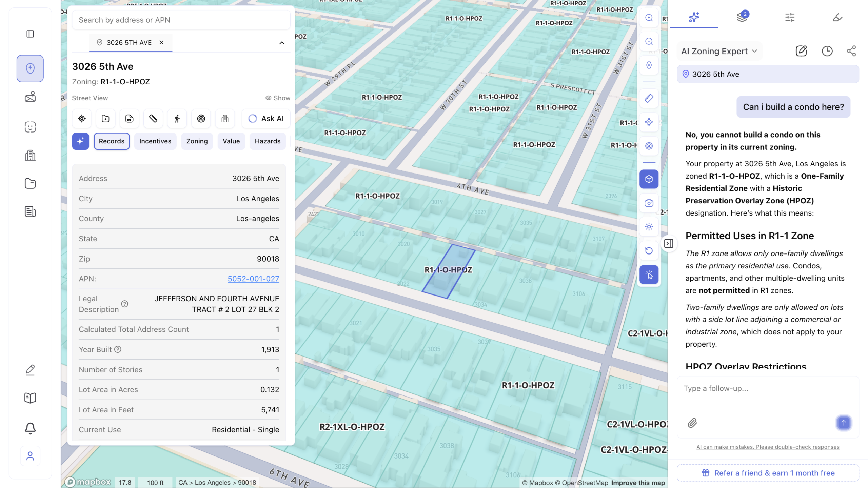Select the map ruler measurement tool

649,98
